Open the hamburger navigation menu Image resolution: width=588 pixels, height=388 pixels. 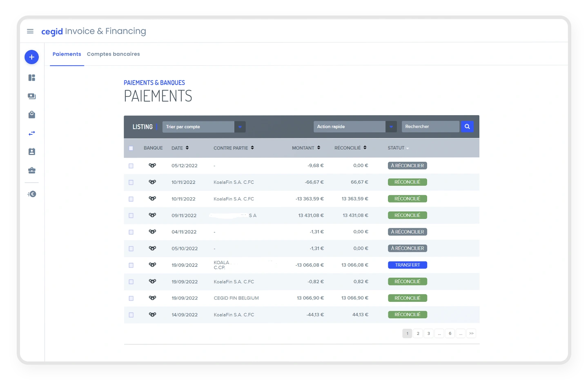click(30, 31)
